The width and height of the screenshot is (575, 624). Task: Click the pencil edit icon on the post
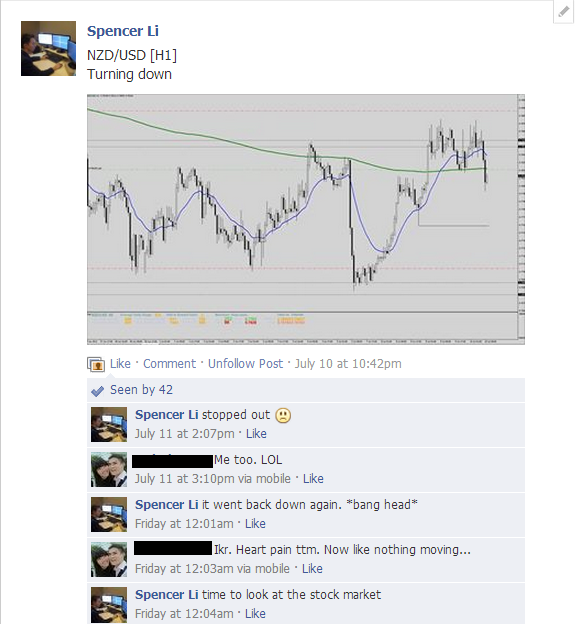[x=563, y=12]
